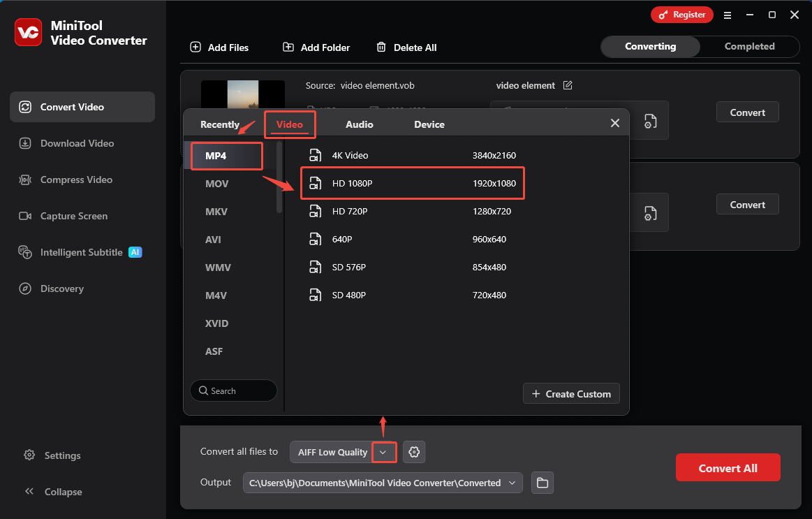The height and width of the screenshot is (519, 812).
Task: Open the hamburger menu
Action: point(727,15)
